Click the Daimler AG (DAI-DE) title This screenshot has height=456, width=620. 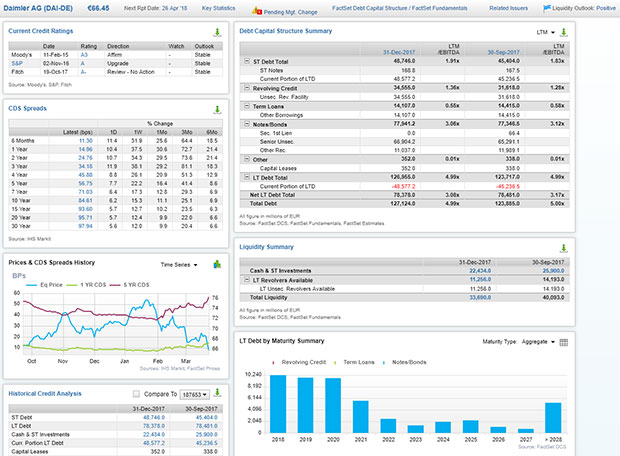coord(38,8)
